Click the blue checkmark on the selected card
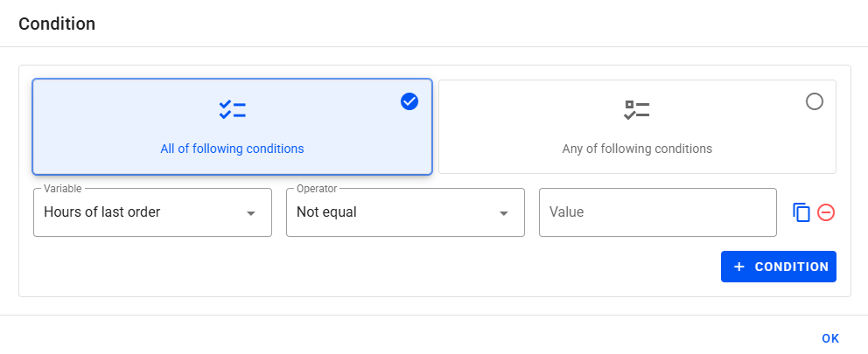The height and width of the screenshot is (354, 868). point(409,101)
